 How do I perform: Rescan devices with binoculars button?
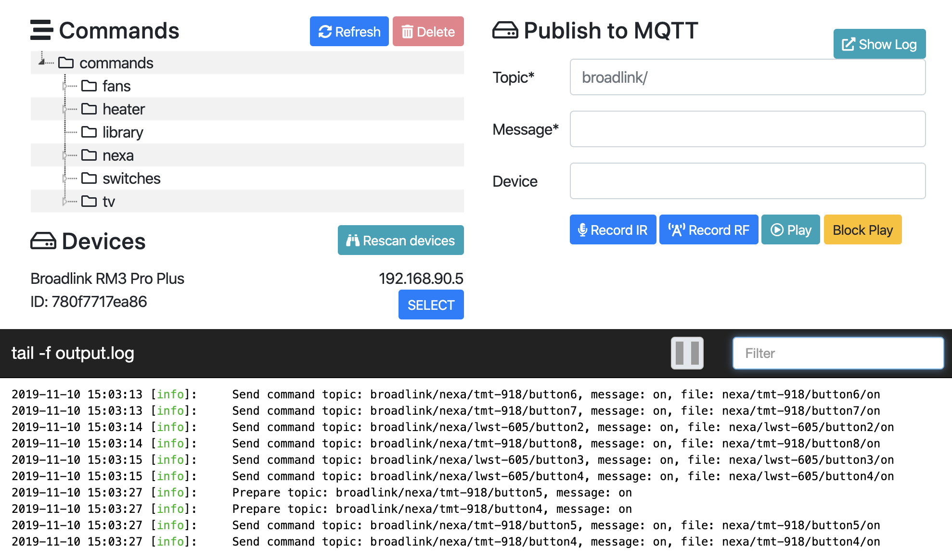coord(400,241)
